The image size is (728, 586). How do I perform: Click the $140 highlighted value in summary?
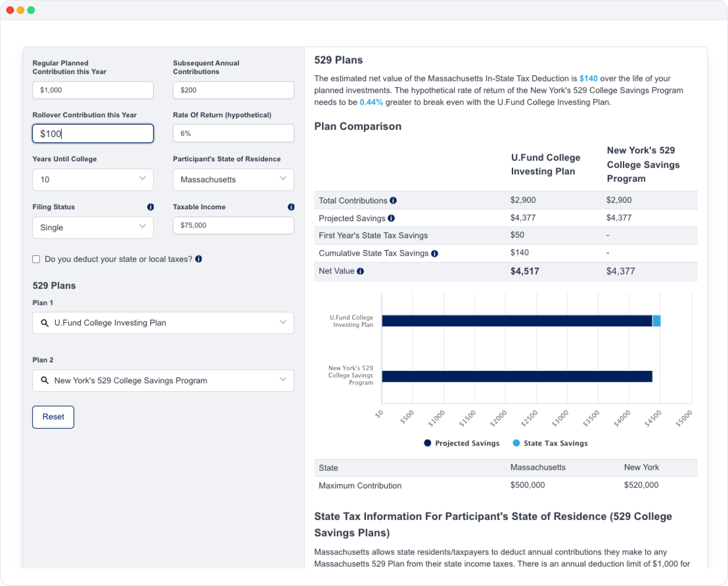589,79
